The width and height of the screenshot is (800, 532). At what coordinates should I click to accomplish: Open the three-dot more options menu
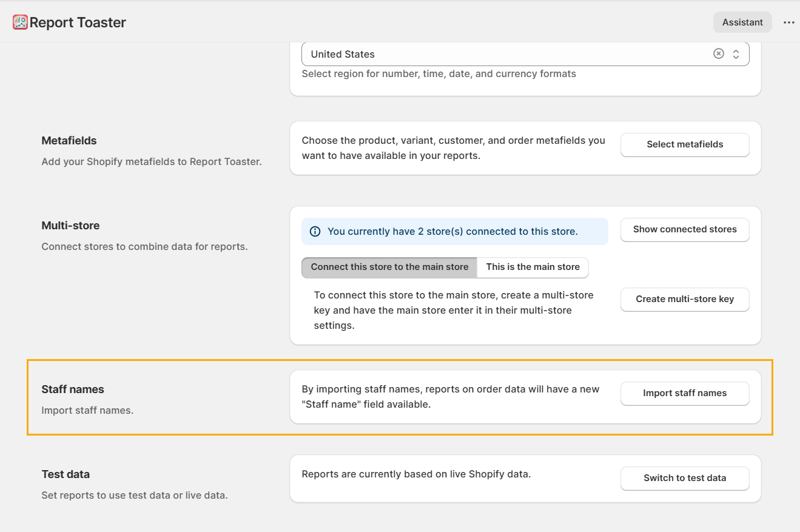pyautogui.click(x=788, y=22)
